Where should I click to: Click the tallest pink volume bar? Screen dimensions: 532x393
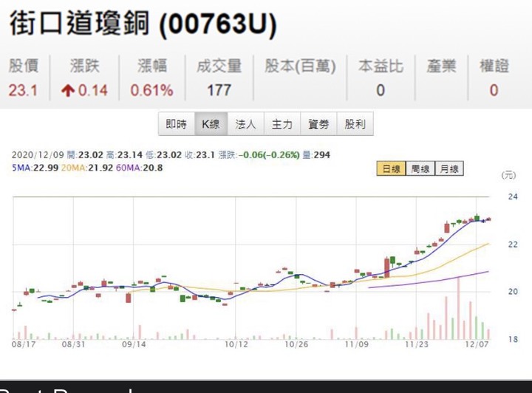click(458, 308)
